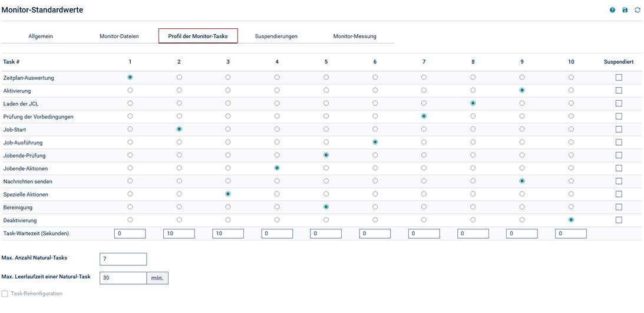Click Task-Wartezeit field for task 3

tap(228, 233)
